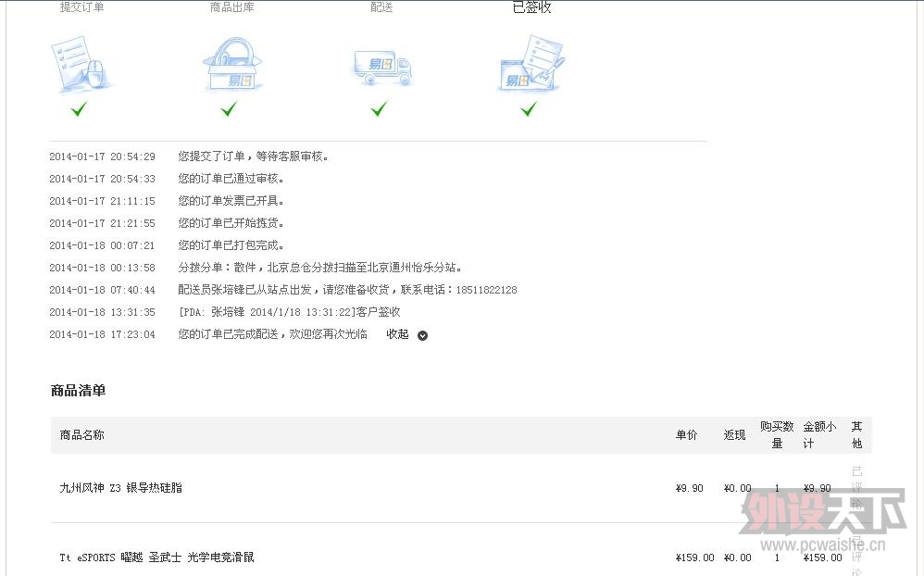Click green checkmark under 商品出库
924x576 pixels.
pyautogui.click(x=230, y=108)
